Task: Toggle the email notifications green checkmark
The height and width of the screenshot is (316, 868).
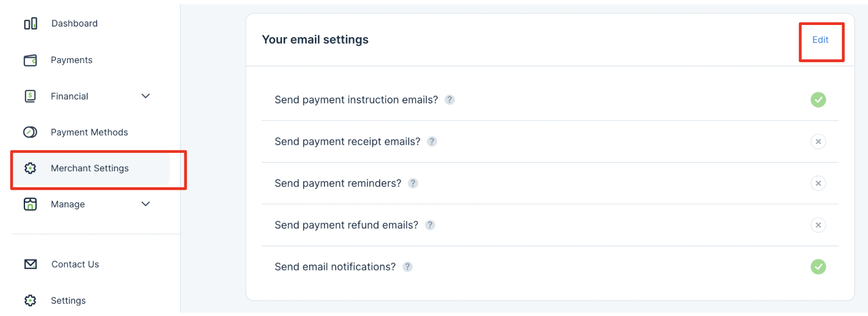Action: (x=818, y=267)
